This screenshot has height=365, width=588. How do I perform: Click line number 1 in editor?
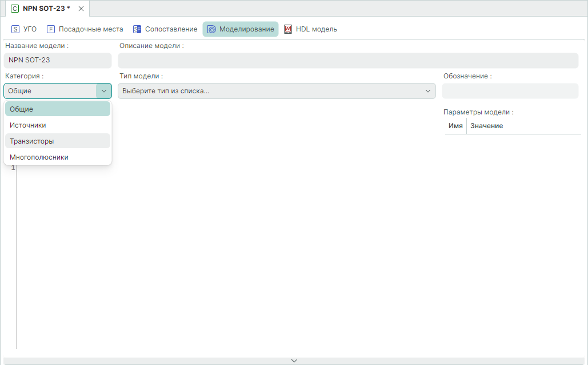pos(13,168)
